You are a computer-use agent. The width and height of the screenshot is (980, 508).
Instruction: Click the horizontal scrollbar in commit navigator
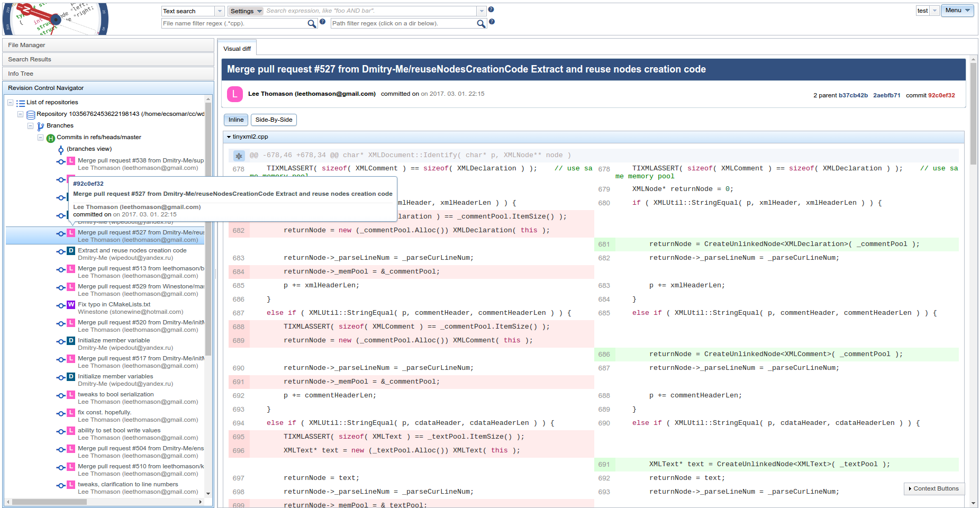49,502
